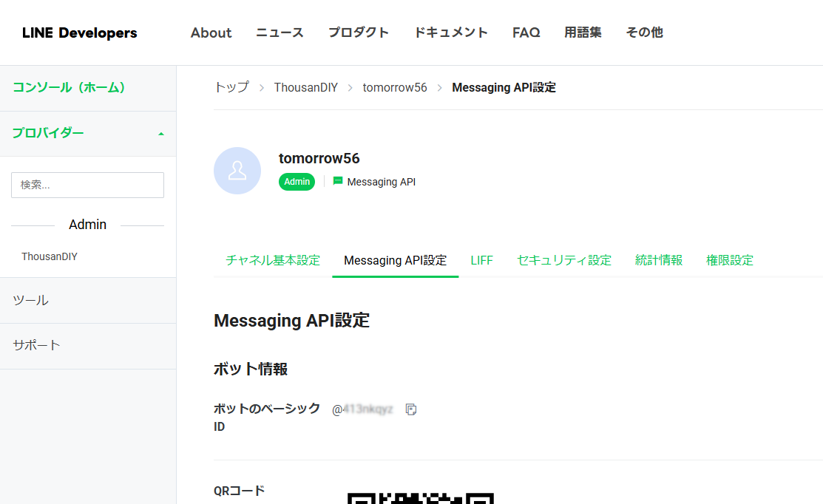Click the QR code image
Viewport: 823px width, 504px height.
tap(419, 497)
